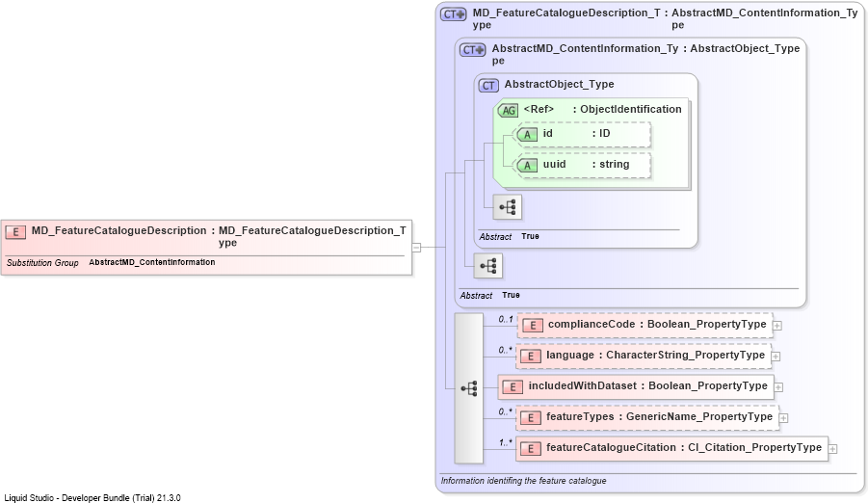This screenshot has height=503, width=868.
Task: Click the 0..1 cardinality of complianceCode
Action: pyautogui.click(x=506, y=320)
